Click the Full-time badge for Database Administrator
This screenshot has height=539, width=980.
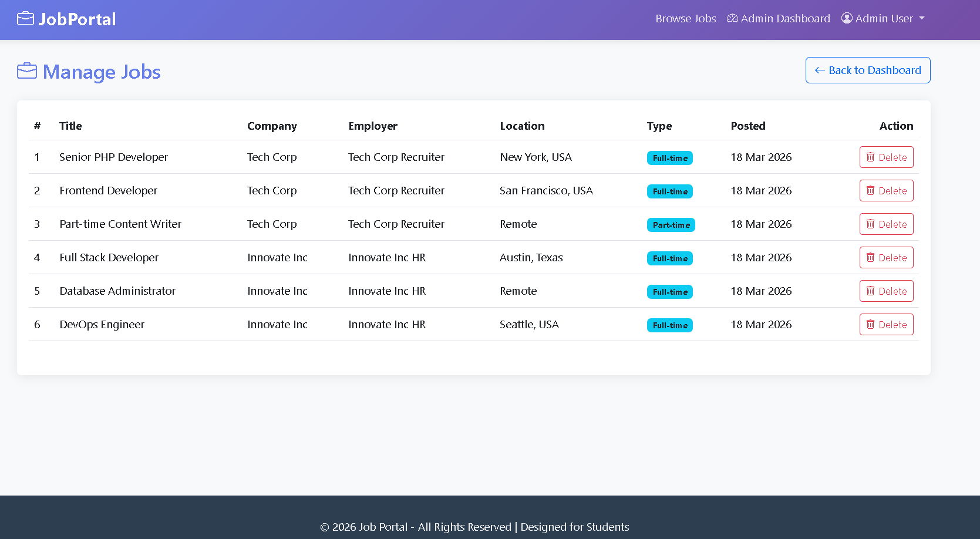[670, 292]
